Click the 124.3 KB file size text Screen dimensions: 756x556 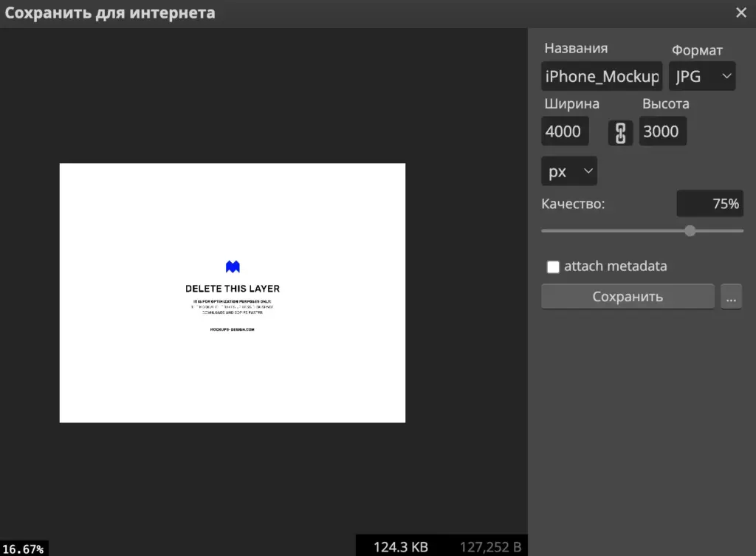(x=401, y=547)
